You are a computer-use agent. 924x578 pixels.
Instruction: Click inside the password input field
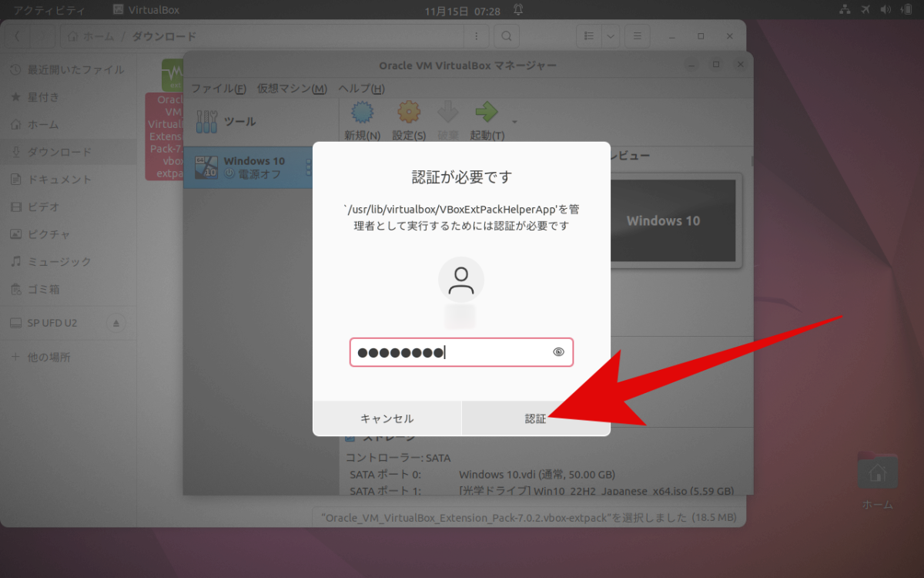point(447,352)
